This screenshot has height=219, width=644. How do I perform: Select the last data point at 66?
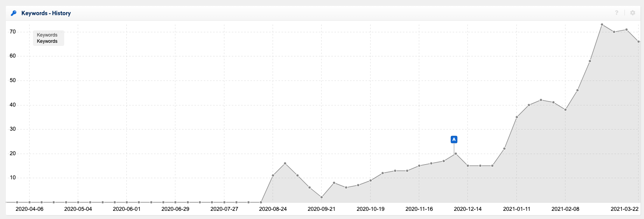[639, 42]
